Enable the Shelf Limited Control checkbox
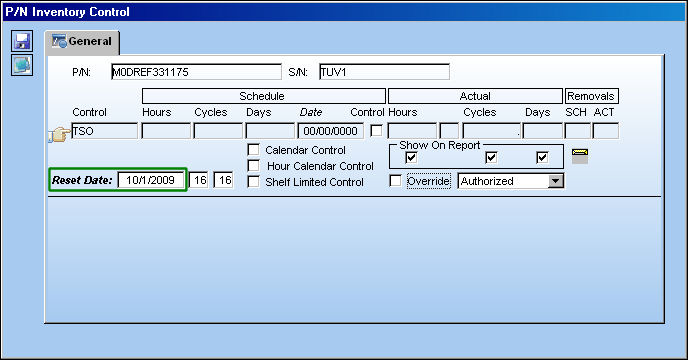 (253, 181)
